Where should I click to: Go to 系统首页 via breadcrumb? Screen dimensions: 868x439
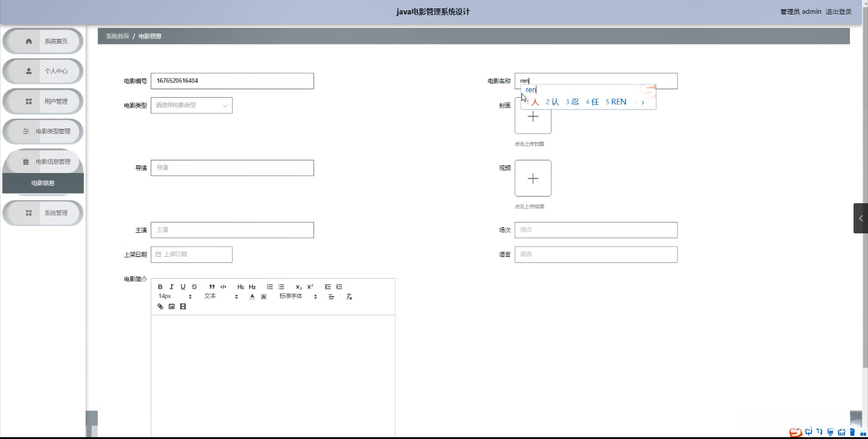click(x=118, y=36)
